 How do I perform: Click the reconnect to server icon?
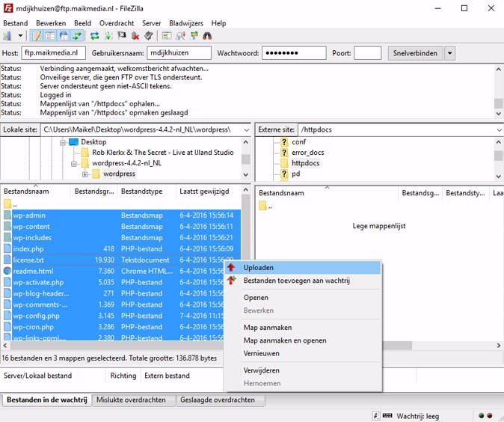(x=148, y=36)
